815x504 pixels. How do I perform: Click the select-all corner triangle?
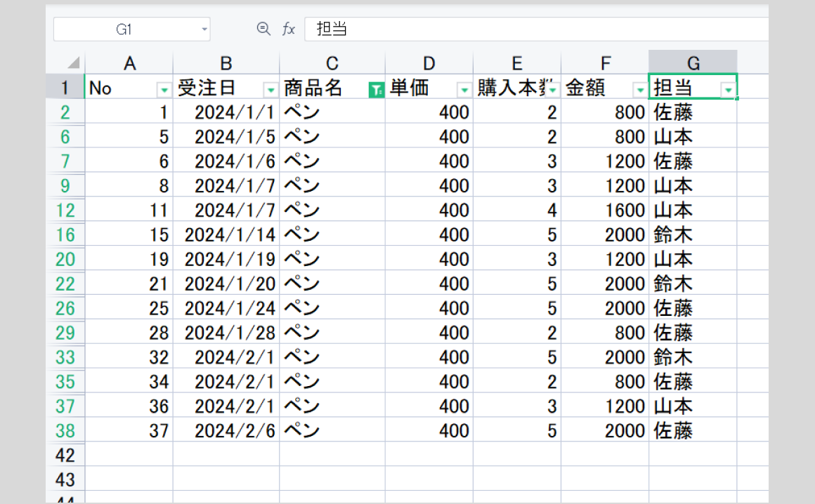pos(74,62)
